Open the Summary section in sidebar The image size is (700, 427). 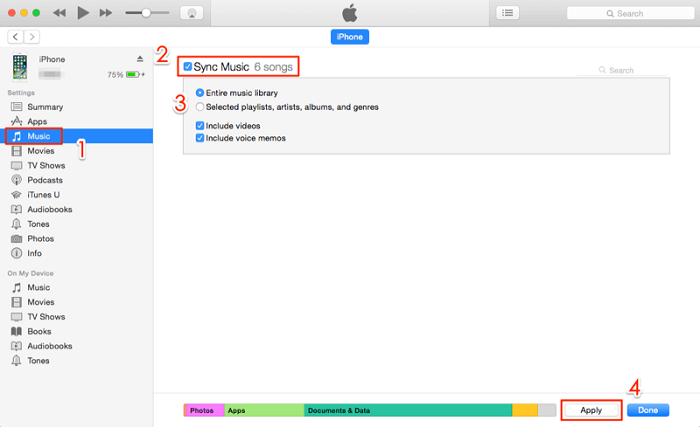pyautogui.click(x=45, y=106)
